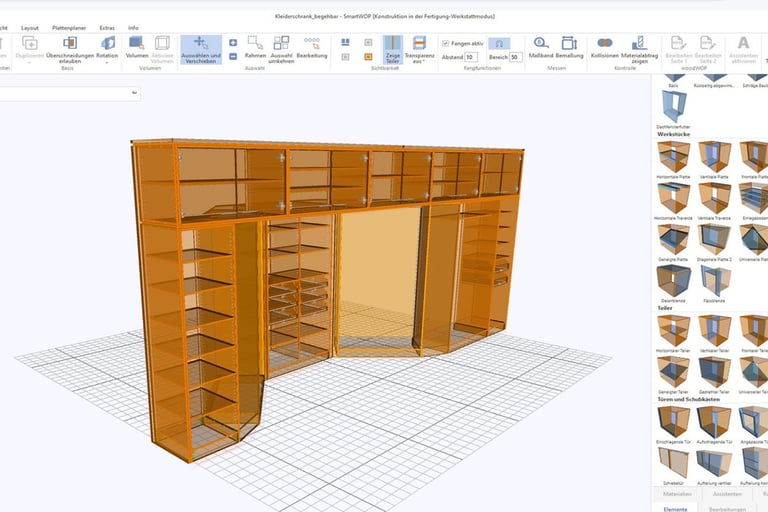
Task: Toggle the grey square icon above the orange one
Action: (x=368, y=43)
